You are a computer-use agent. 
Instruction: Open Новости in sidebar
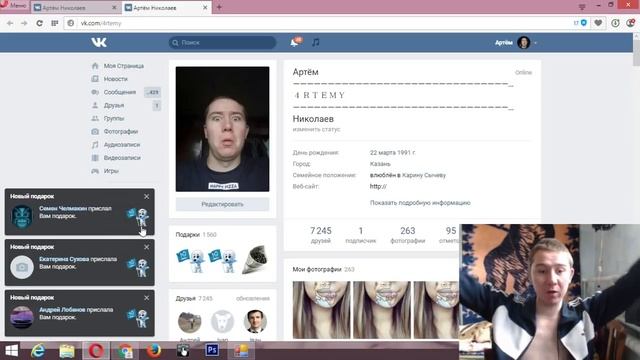(x=116, y=79)
